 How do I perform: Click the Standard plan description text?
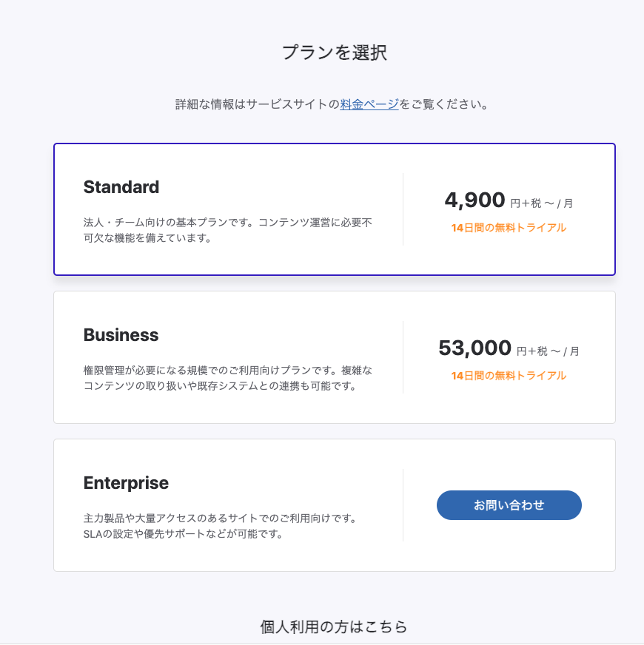pyautogui.click(x=227, y=230)
